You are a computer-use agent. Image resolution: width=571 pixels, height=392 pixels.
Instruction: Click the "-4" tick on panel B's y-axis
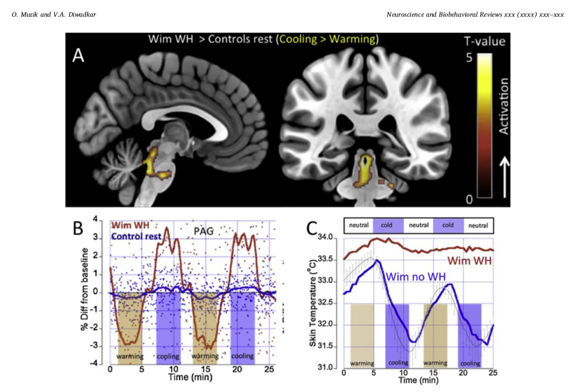point(95,363)
